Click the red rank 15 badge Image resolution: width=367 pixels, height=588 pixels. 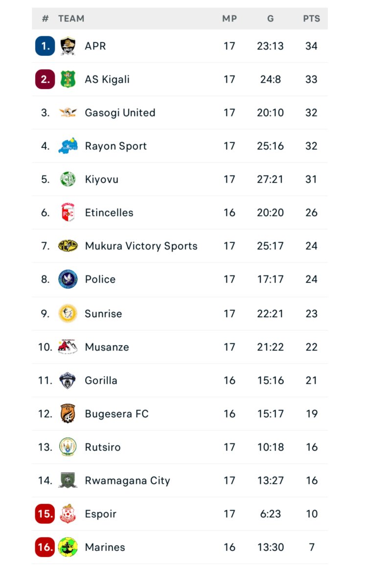tap(45, 514)
